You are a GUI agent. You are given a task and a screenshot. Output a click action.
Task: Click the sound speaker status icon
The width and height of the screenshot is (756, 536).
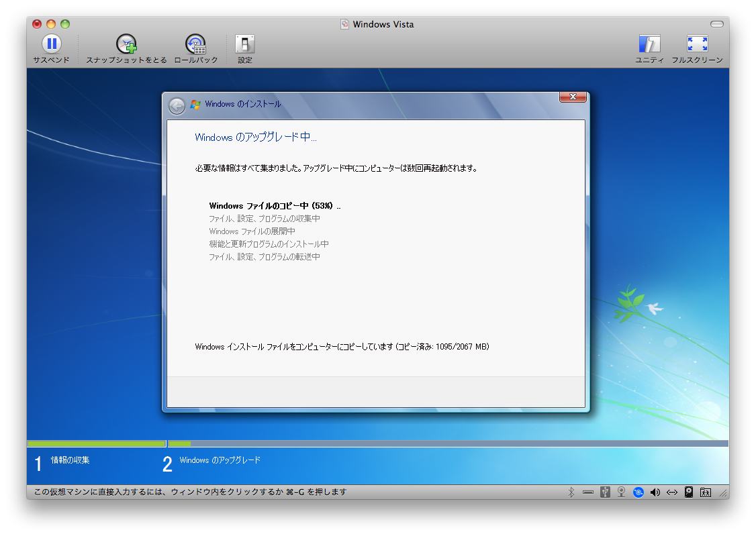tap(655, 492)
